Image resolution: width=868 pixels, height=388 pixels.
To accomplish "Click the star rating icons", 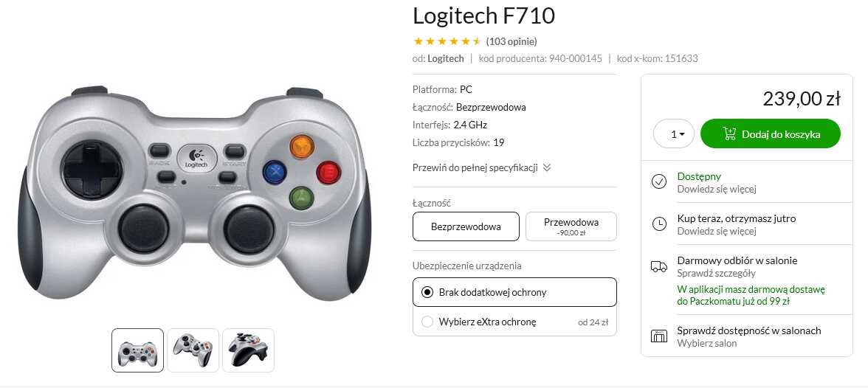I will coord(447,41).
